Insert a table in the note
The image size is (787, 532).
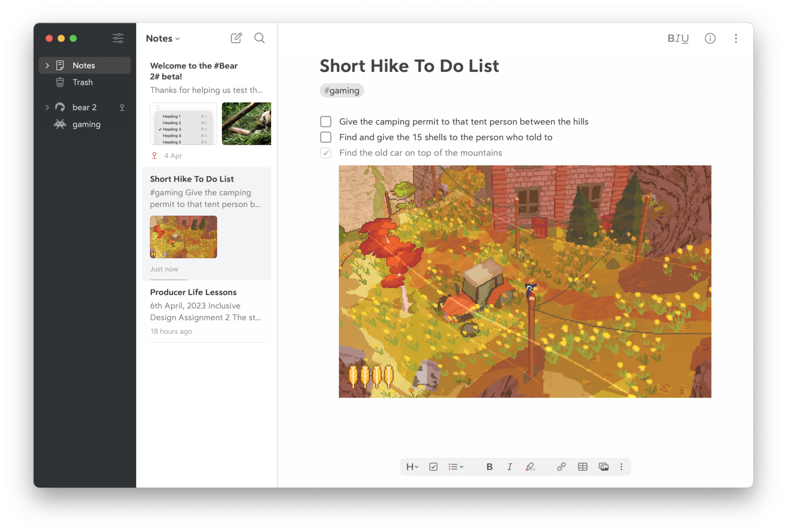tap(582, 467)
